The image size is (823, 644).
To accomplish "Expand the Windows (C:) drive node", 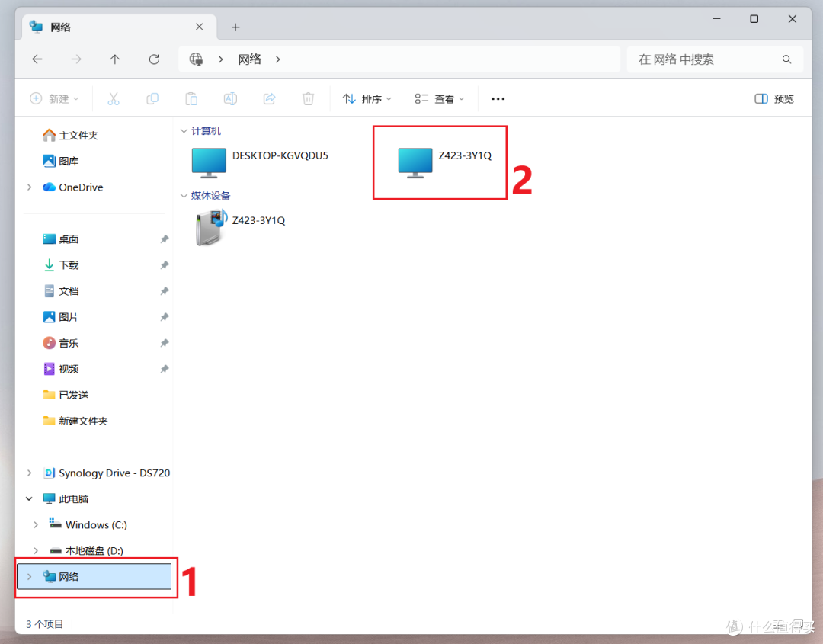I will (36, 525).
